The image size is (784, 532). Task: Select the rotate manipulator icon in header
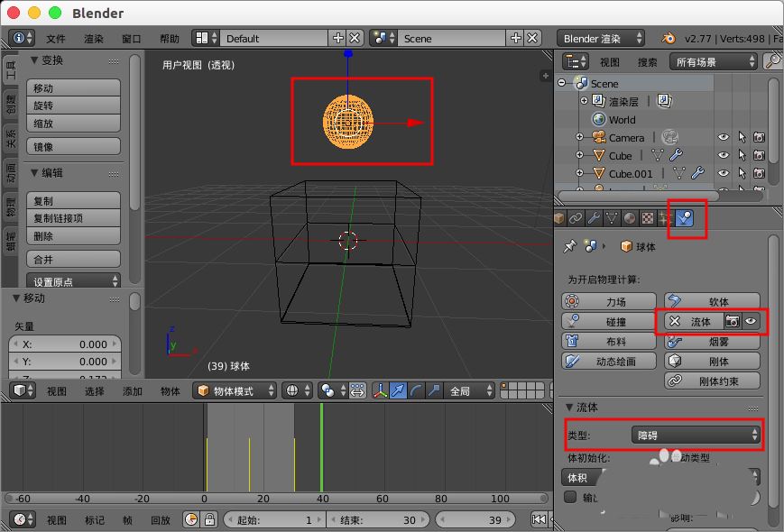coord(414,390)
